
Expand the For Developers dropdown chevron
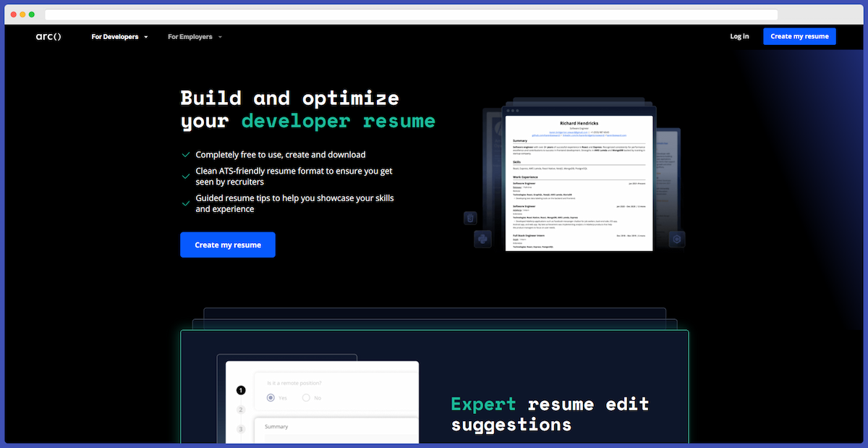pos(145,36)
